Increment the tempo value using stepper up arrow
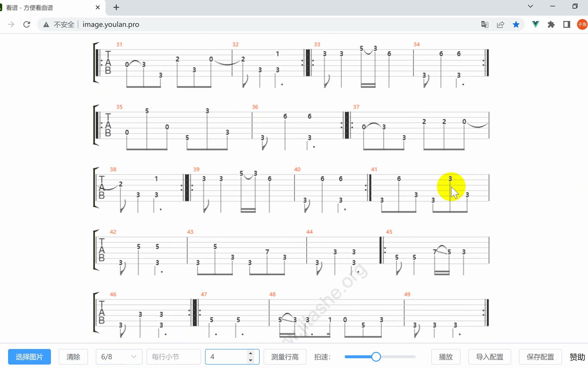The height and width of the screenshot is (368, 588). click(x=250, y=354)
